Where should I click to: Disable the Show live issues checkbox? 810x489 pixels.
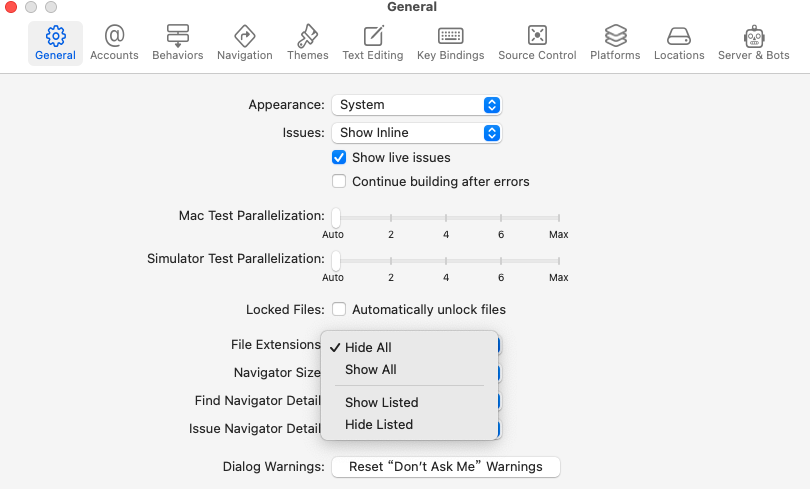tap(339, 158)
